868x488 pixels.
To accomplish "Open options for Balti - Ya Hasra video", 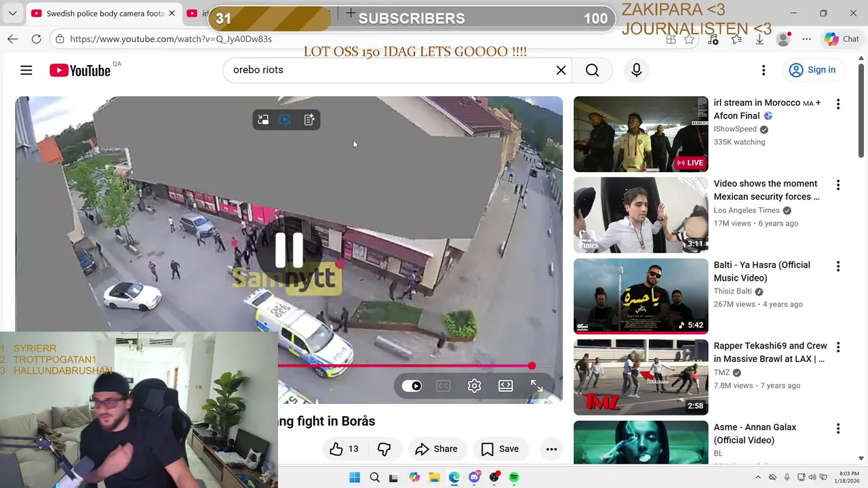I will tap(838, 266).
